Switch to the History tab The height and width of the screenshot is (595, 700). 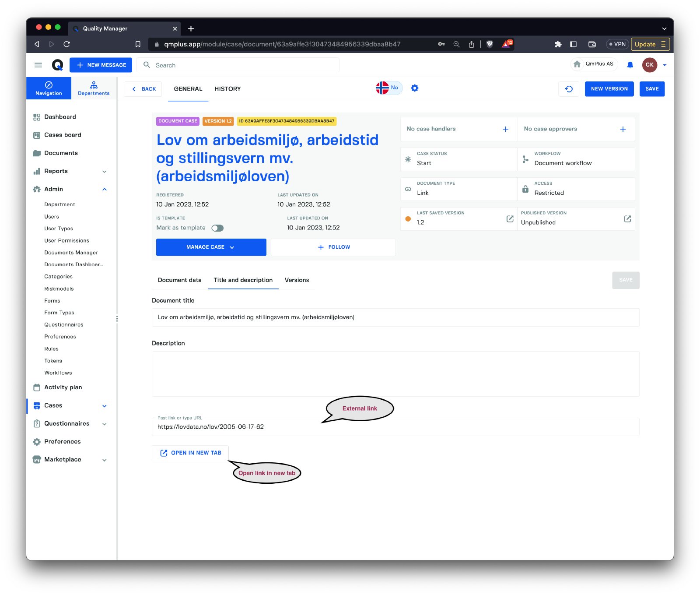[227, 89]
